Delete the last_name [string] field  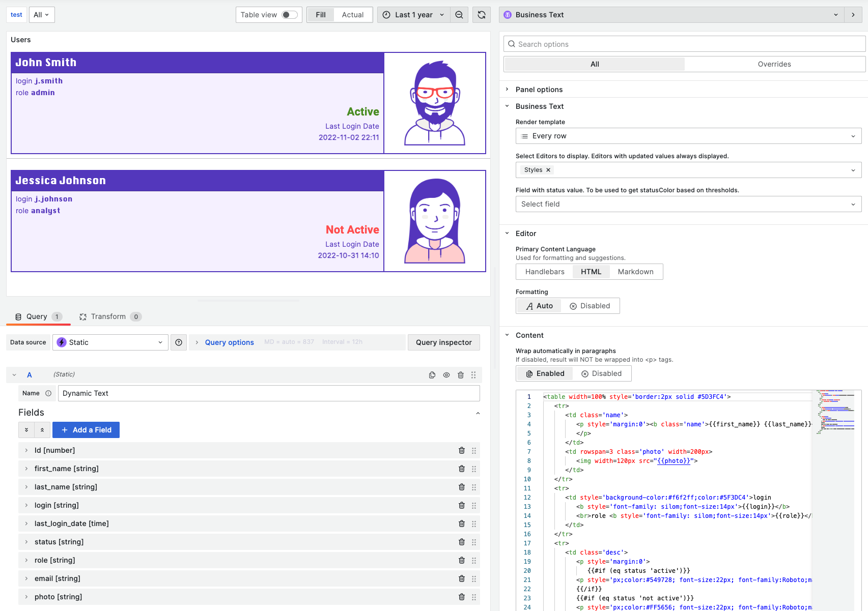[462, 487]
